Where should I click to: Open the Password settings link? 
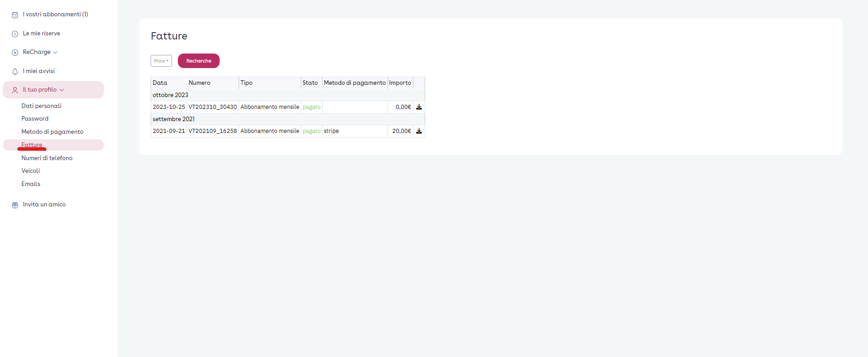coord(35,118)
